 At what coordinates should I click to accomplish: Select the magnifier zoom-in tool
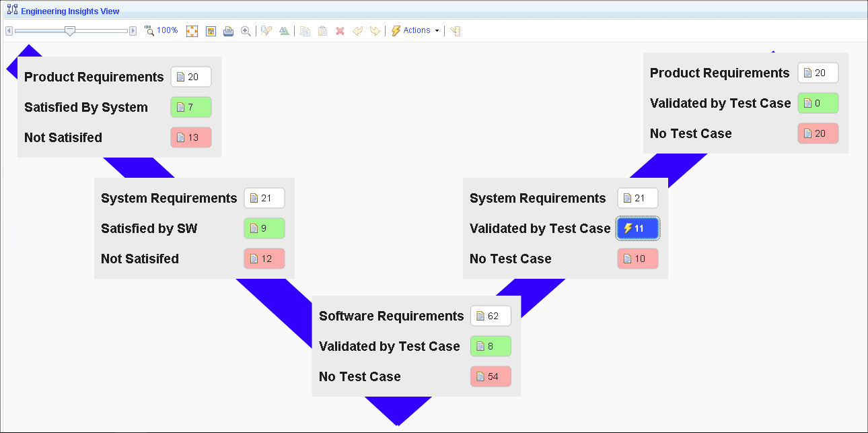pos(246,31)
